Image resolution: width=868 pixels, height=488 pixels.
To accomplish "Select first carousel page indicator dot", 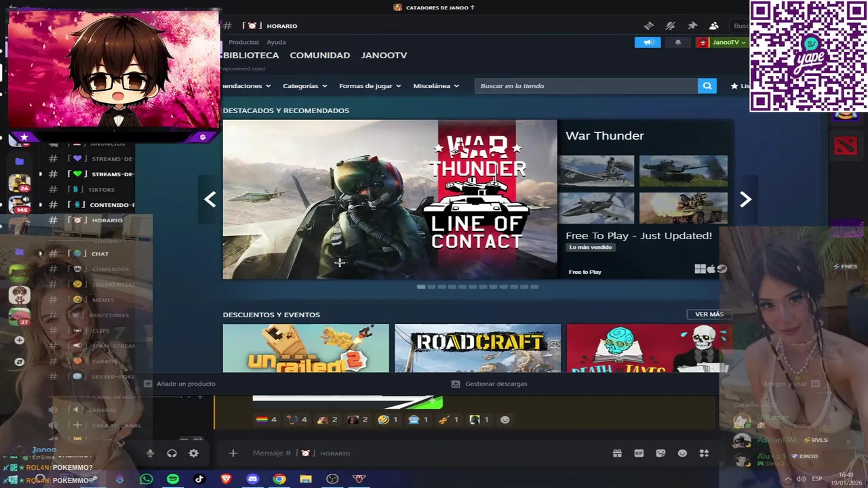I will click(x=421, y=287).
